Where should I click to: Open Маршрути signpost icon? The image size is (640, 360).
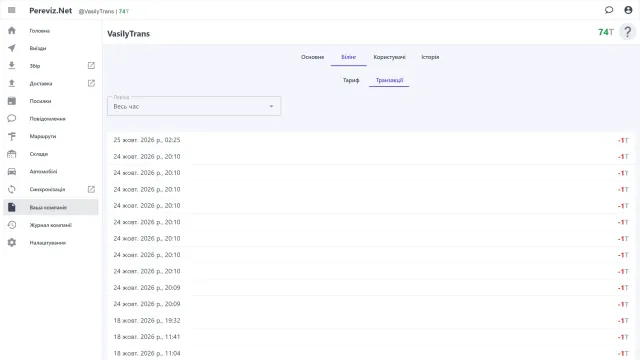point(12,136)
